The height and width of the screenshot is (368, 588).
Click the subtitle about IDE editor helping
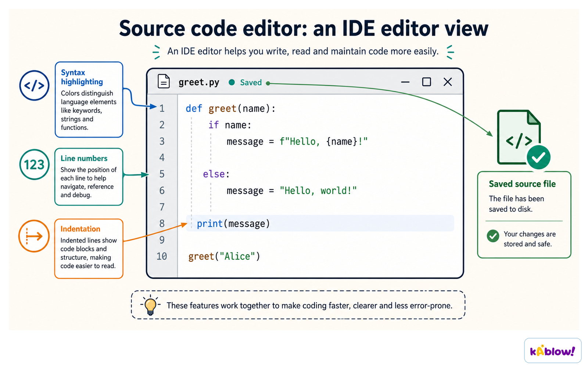pyautogui.click(x=303, y=51)
